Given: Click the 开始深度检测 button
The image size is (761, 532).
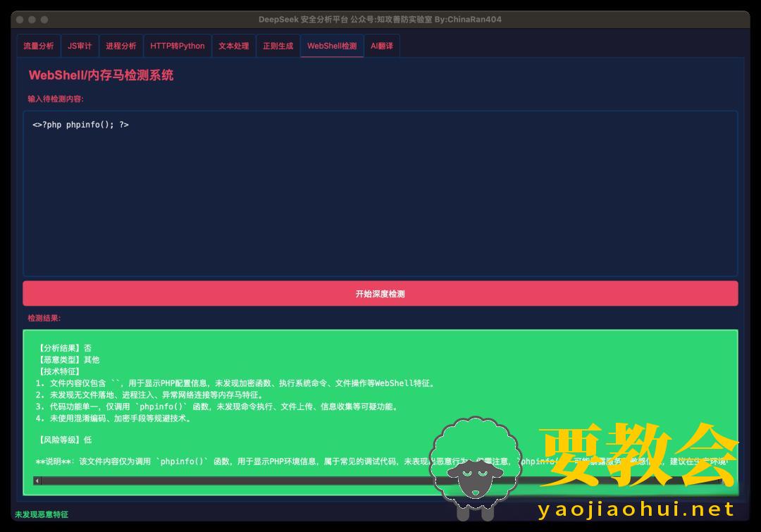Looking at the screenshot, I should click(x=380, y=294).
